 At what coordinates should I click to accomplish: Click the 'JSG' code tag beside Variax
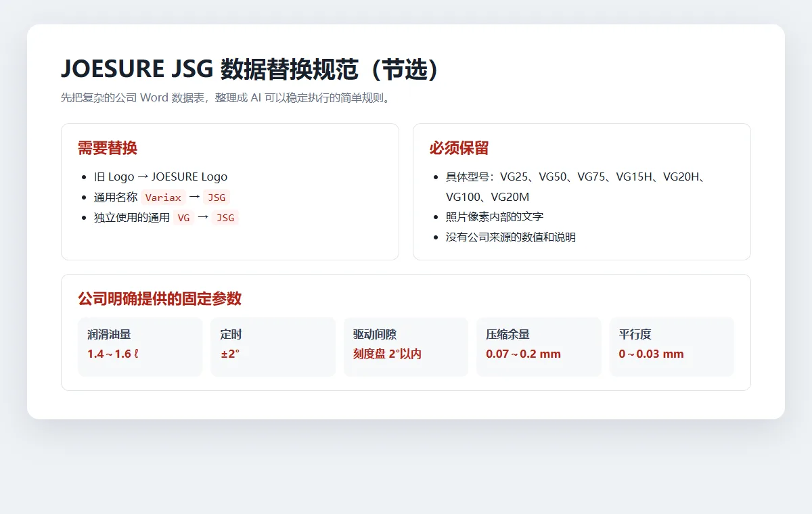click(217, 197)
